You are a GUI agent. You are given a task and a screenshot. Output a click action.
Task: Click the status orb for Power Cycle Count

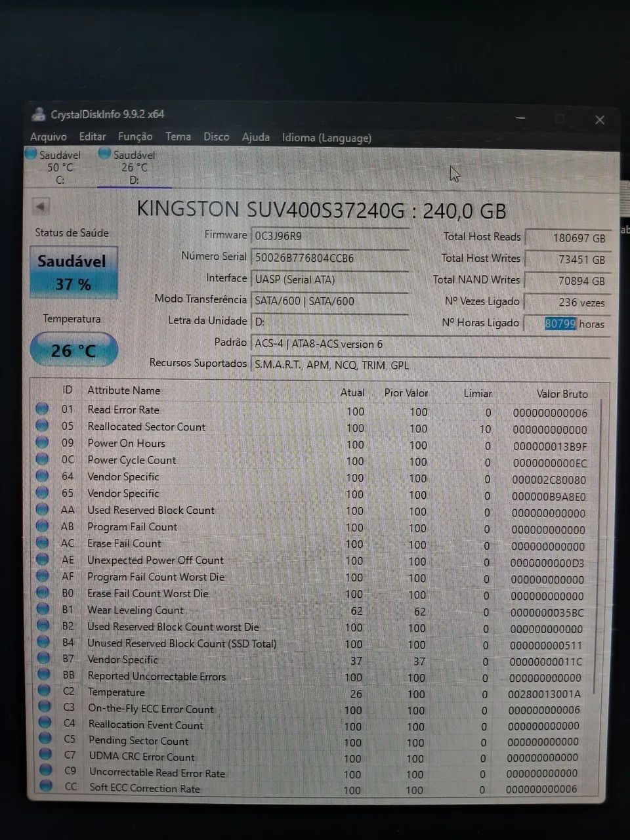[x=42, y=459]
